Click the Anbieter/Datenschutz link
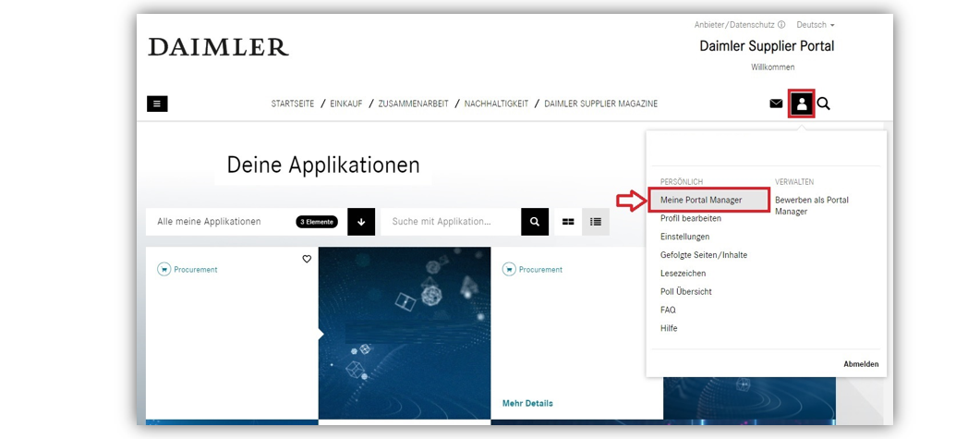 tap(734, 25)
